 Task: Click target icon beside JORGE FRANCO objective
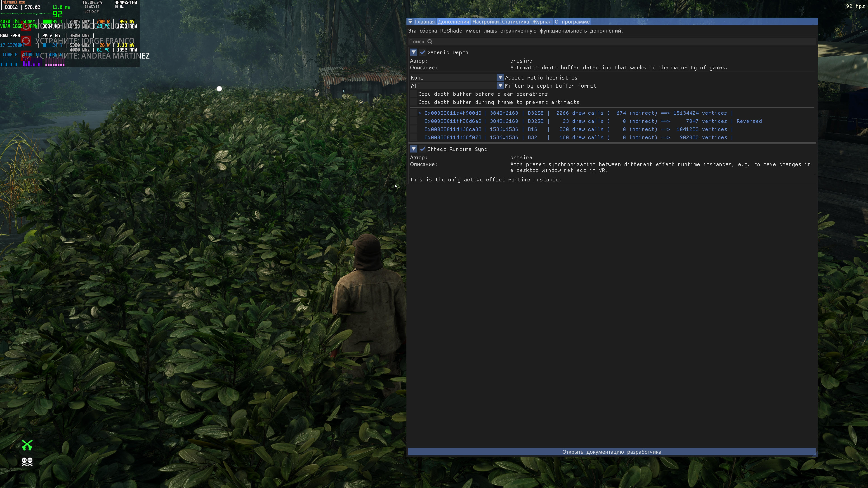pyautogui.click(x=26, y=41)
